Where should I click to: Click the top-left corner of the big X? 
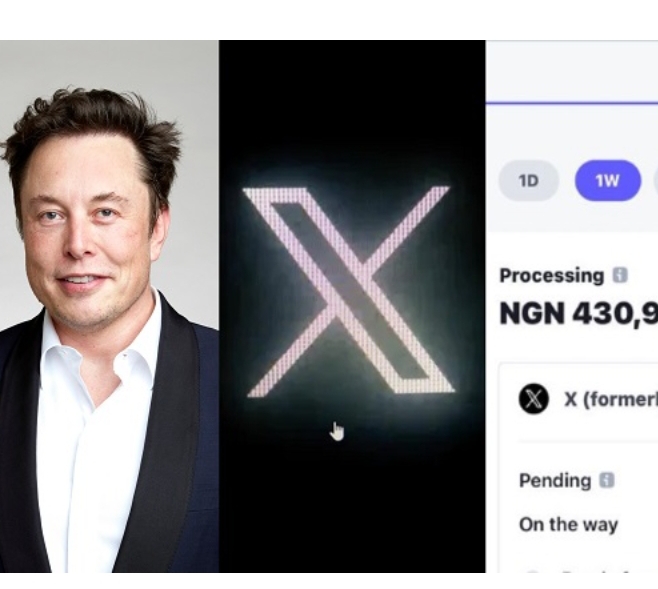coord(252,193)
